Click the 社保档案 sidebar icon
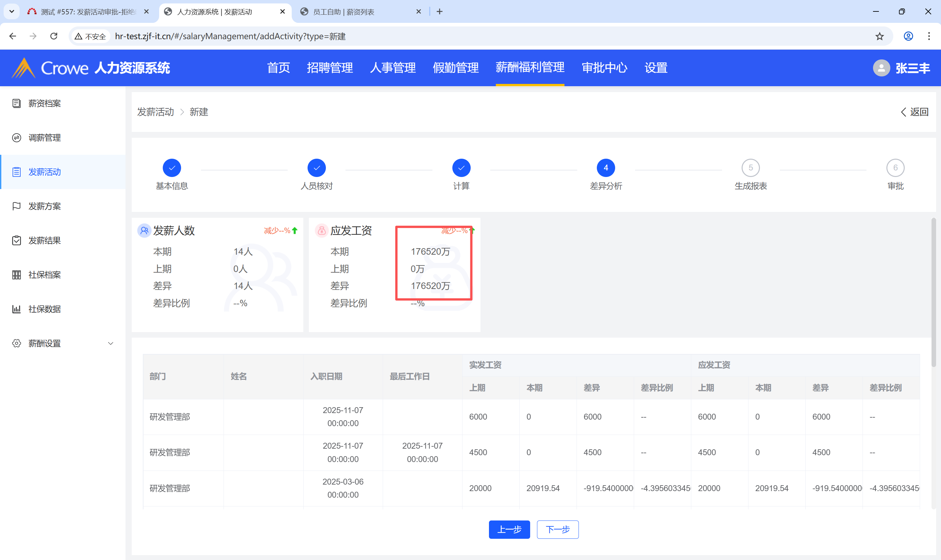Screen dimensions: 941x560 pyautogui.click(x=16, y=275)
